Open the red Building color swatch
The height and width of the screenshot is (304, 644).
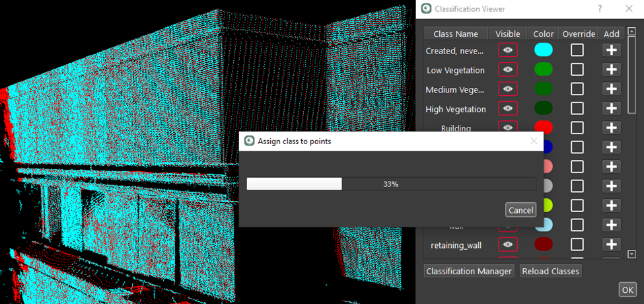click(x=543, y=128)
